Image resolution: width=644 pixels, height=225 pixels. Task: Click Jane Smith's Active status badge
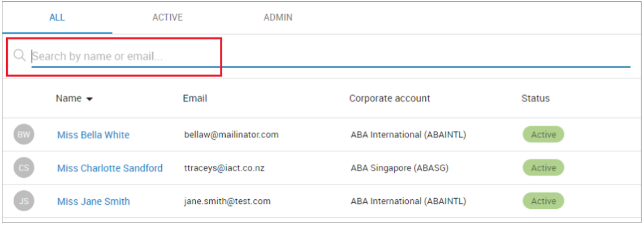[x=544, y=201]
